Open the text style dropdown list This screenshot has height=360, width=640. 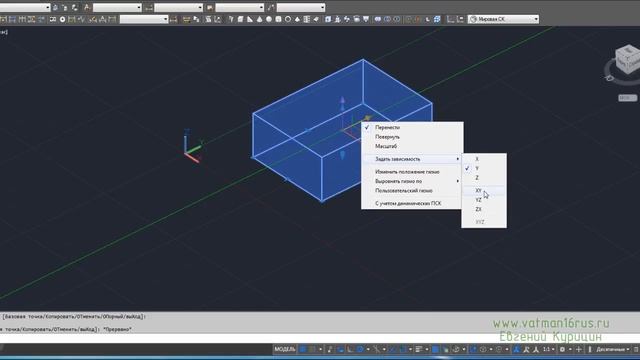coord(117,7)
